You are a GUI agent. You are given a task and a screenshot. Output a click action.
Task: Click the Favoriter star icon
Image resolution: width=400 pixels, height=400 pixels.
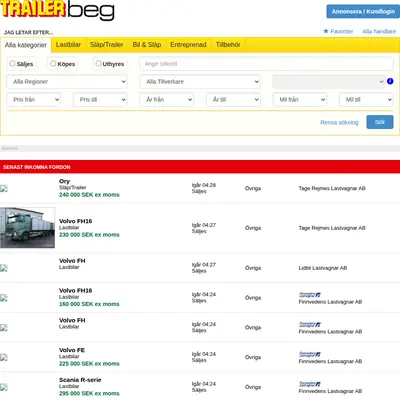coord(326,31)
